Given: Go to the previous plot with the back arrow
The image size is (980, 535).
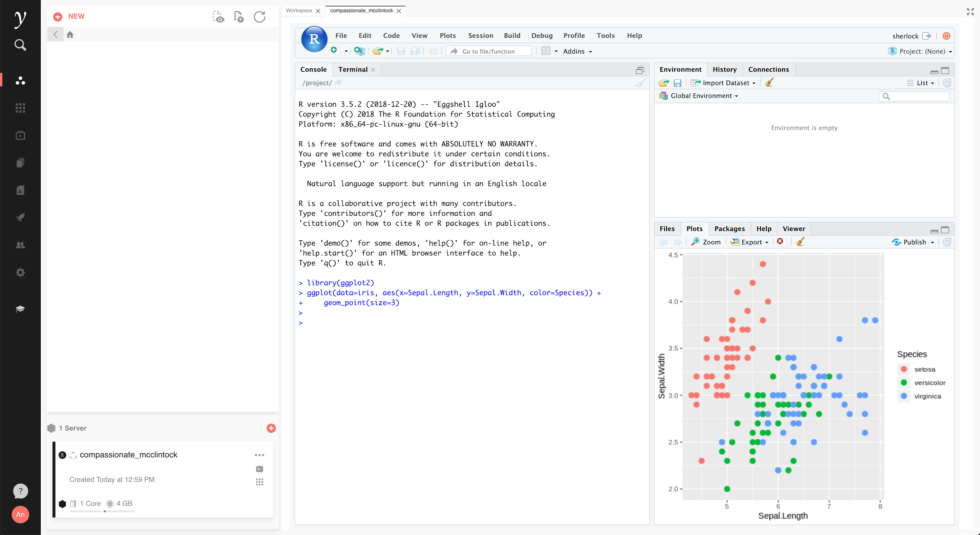Looking at the screenshot, I should [664, 242].
